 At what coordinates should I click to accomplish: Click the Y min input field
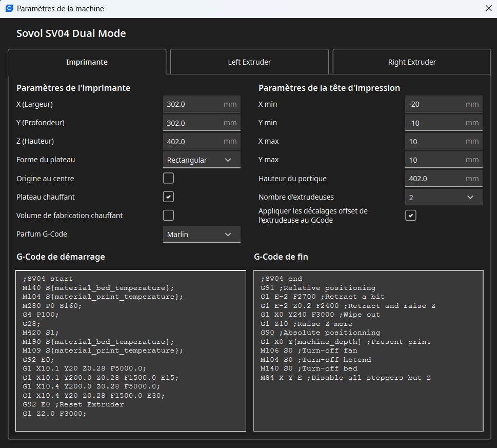[x=444, y=123]
